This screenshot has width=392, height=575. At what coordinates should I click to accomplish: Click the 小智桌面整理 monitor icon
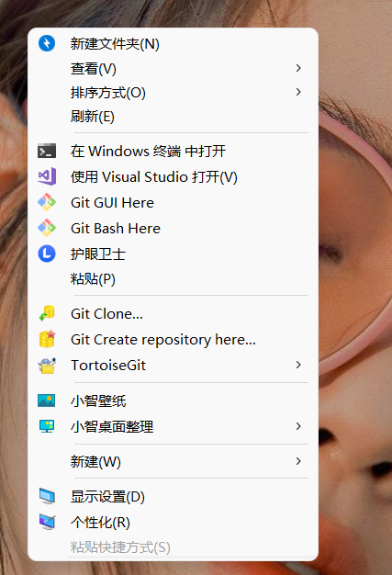coord(47,426)
